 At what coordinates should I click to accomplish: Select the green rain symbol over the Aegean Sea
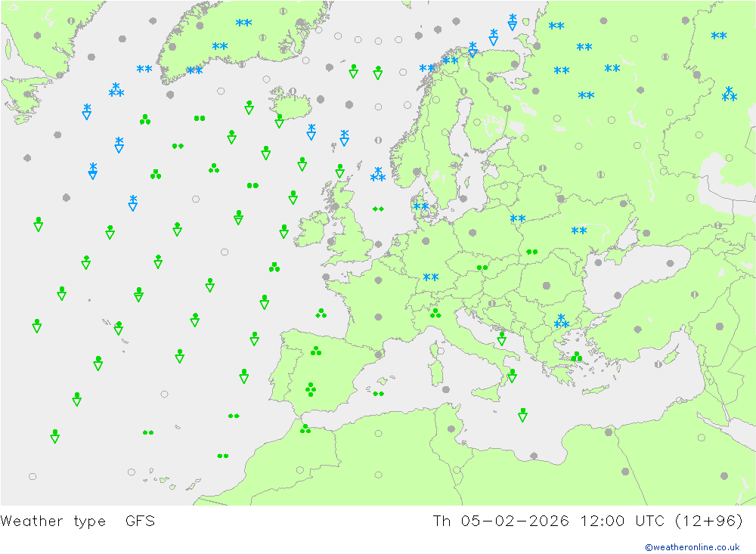577,357
